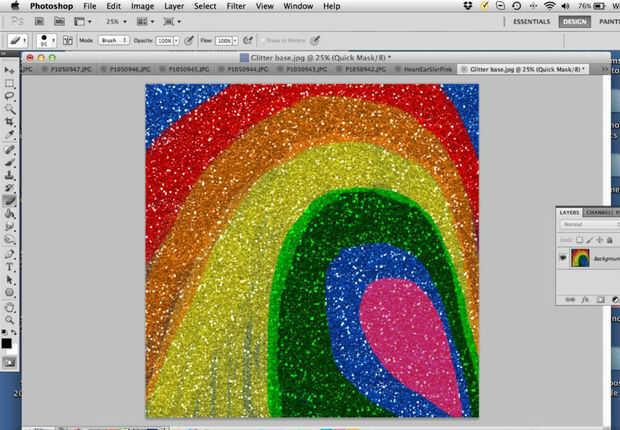The image size is (620, 430).
Task: Switch to the P1050947.JPG document tab
Action: pos(67,69)
